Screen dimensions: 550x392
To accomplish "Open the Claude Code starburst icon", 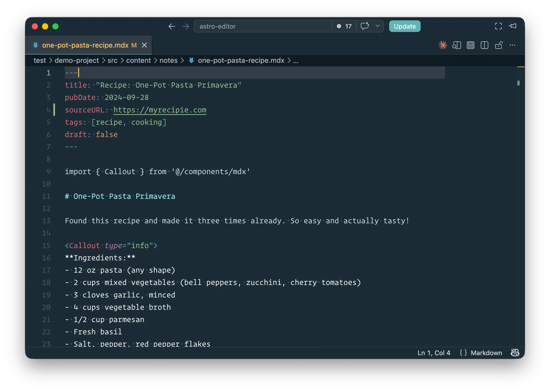I will tap(443, 45).
